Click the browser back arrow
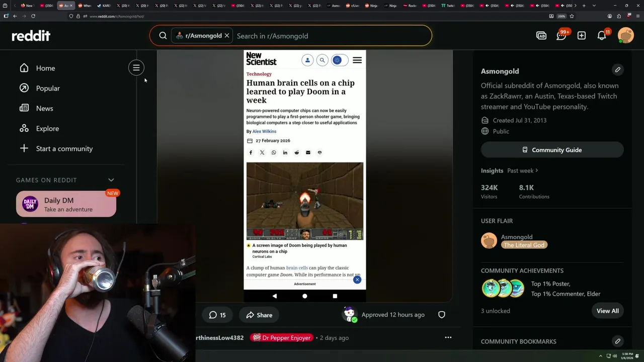Image resolution: width=644 pixels, height=362 pixels. (x=15, y=16)
